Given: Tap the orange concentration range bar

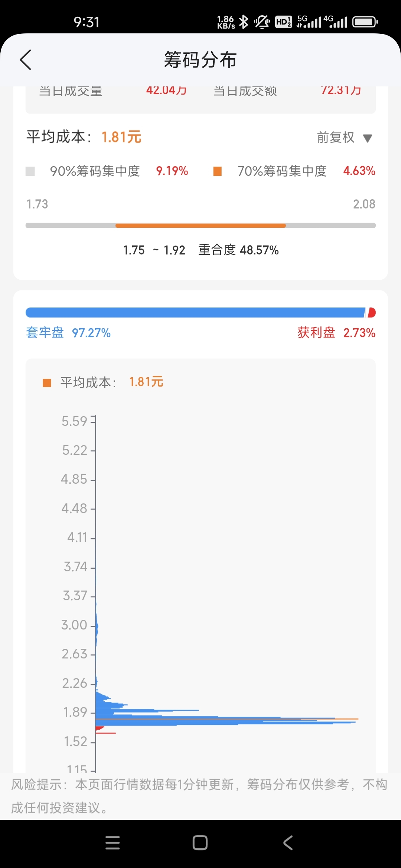Looking at the screenshot, I should tap(200, 226).
